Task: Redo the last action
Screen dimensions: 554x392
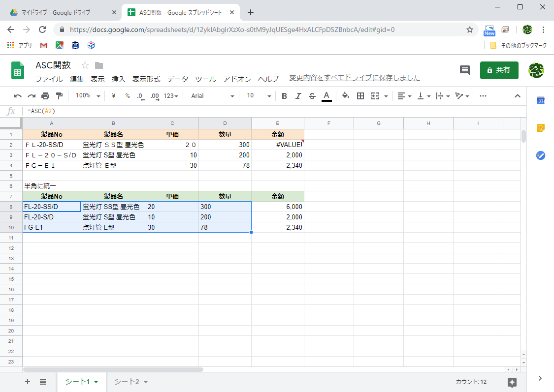Action: pyautogui.click(x=32, y=96)
